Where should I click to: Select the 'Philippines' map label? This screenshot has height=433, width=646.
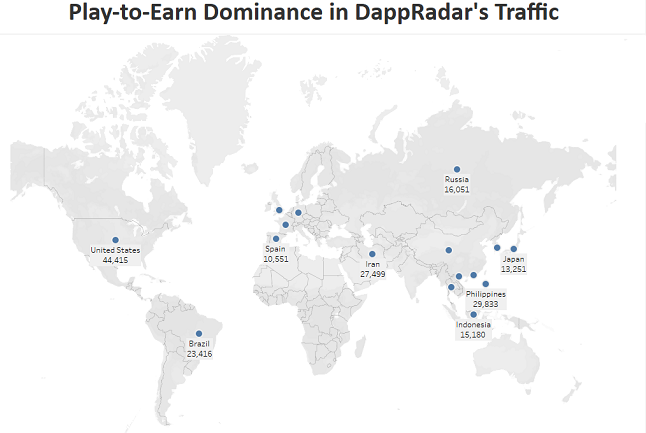tap(486, 294)
